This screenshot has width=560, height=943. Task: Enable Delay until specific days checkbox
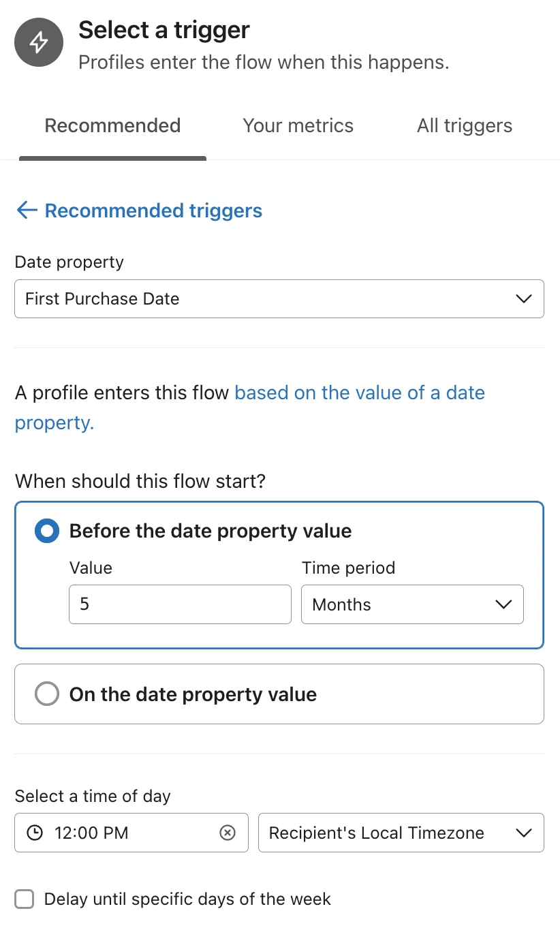[x=25, y=899]
